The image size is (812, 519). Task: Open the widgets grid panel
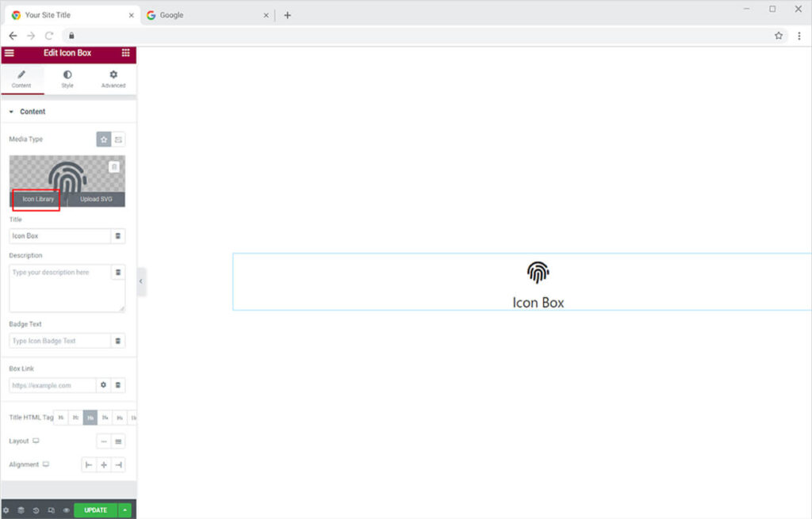click(125, 53)
